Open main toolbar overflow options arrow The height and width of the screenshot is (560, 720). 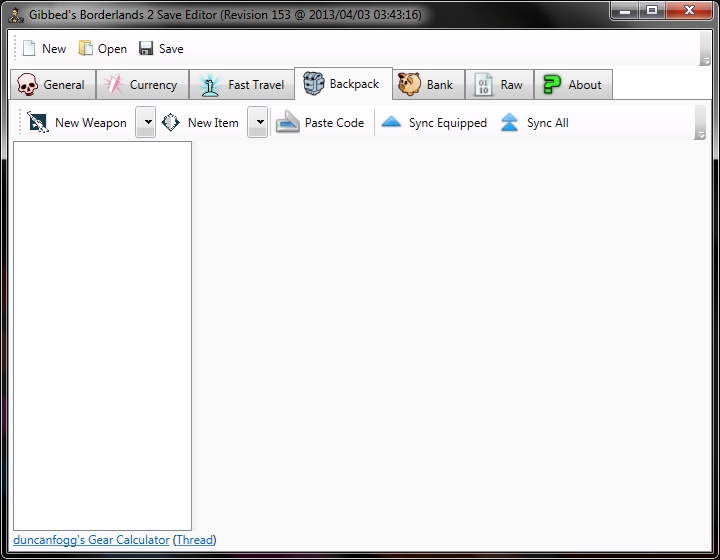coord(705,48)
